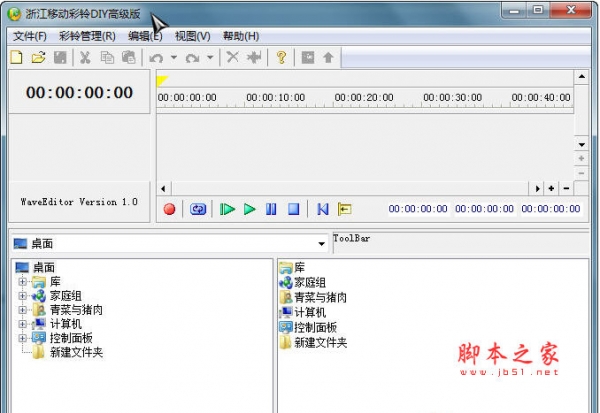Click the horizontal zoom in plus button
The height and width of the screenshot is (413, 600).
pyautogui.click(x=551, y=188)
